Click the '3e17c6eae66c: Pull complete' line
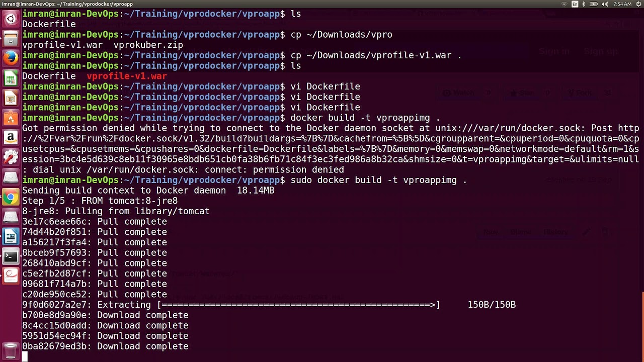 click(x=95, y=222)
